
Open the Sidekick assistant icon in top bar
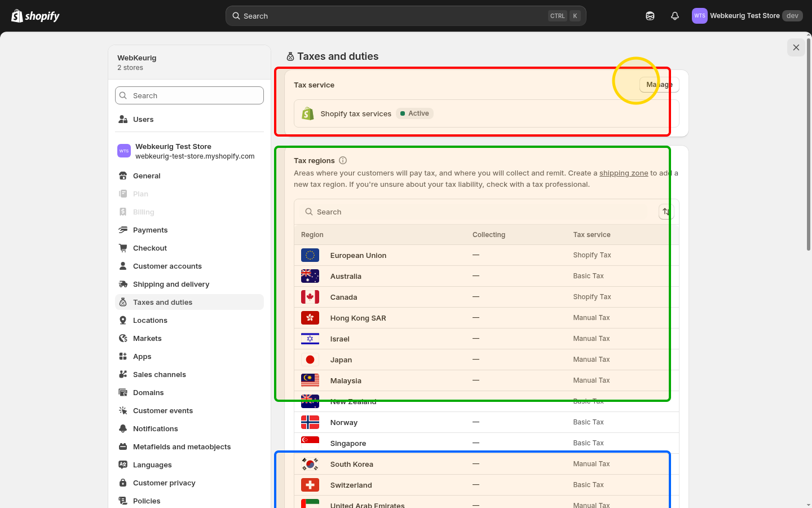pyautogui.click(x=650, y=16)
